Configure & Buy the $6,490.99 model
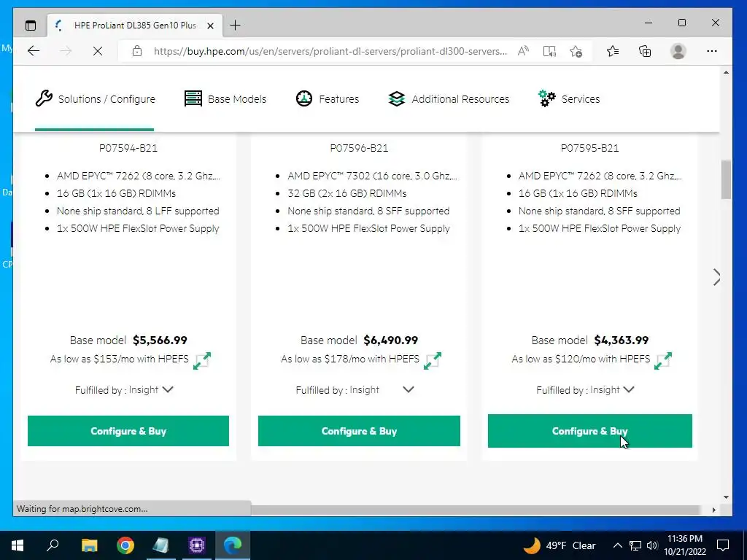The width and height of the screenshot is (747, 560). [359, 431]
